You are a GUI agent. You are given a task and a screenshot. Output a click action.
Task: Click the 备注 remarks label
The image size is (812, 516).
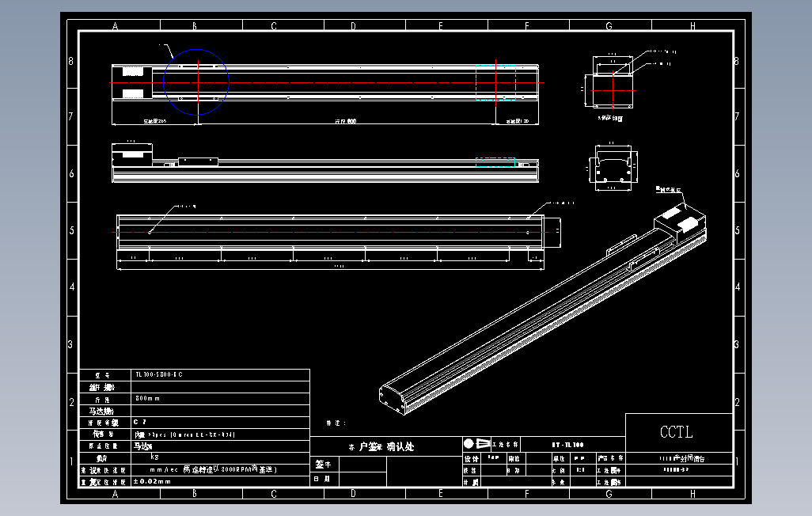[336, 423]
